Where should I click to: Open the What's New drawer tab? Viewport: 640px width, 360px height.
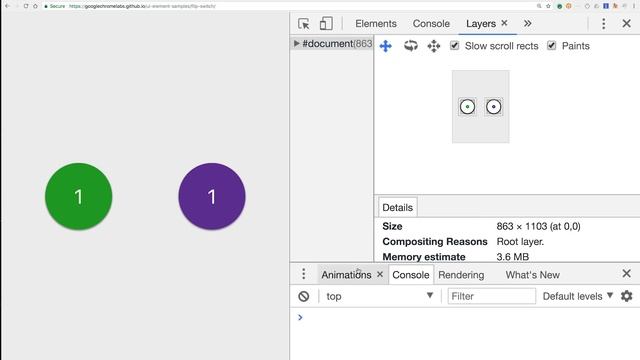[x=533, y=275]
